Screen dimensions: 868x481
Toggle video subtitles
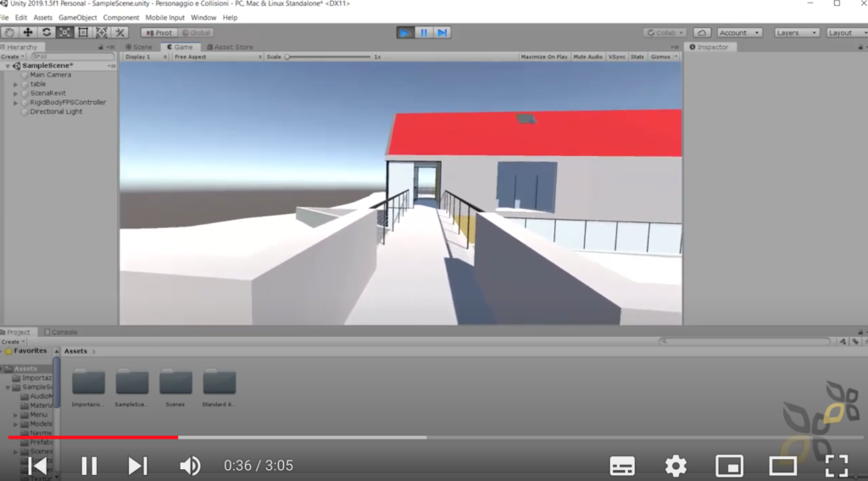point(622,466)
